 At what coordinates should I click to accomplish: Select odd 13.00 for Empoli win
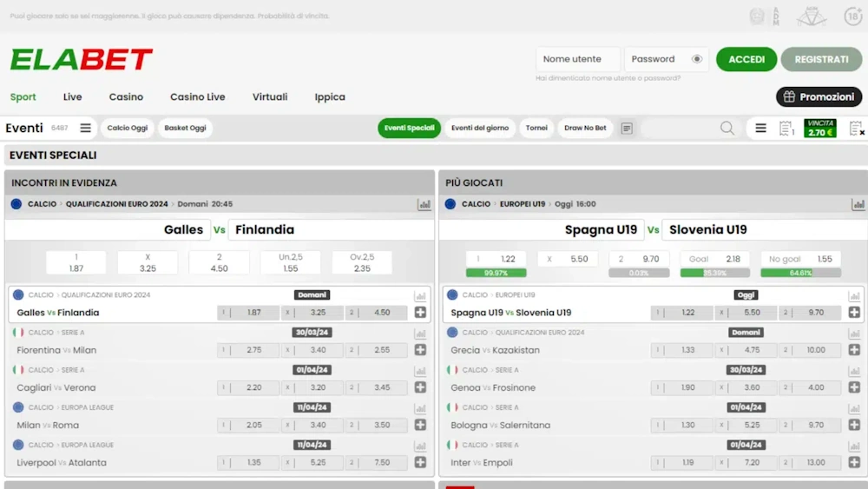[811, 462]
